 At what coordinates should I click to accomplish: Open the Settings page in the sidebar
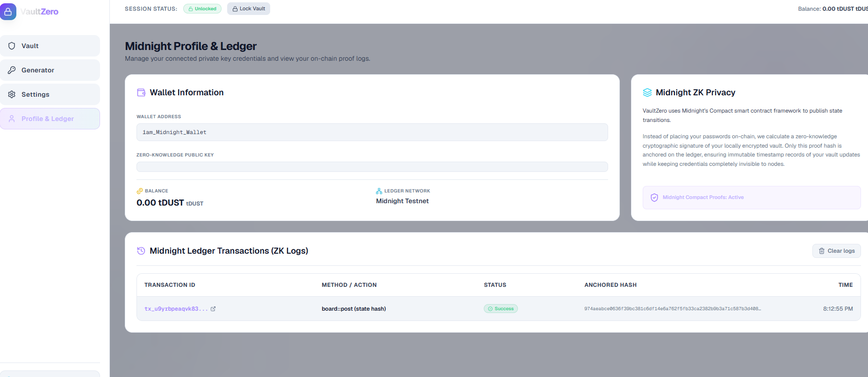click(x=50, y=94)
